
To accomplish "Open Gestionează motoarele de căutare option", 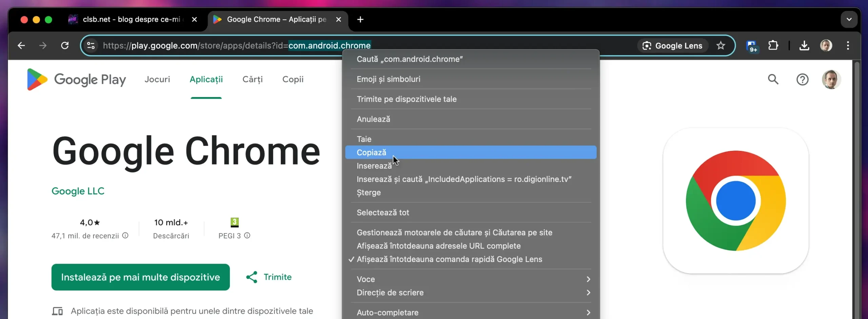I will coord(471,232).
